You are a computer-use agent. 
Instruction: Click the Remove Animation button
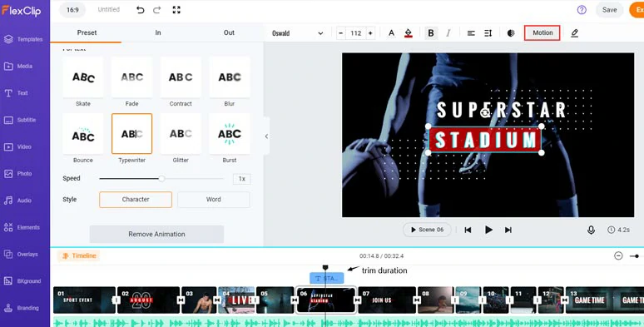[156, 234]
